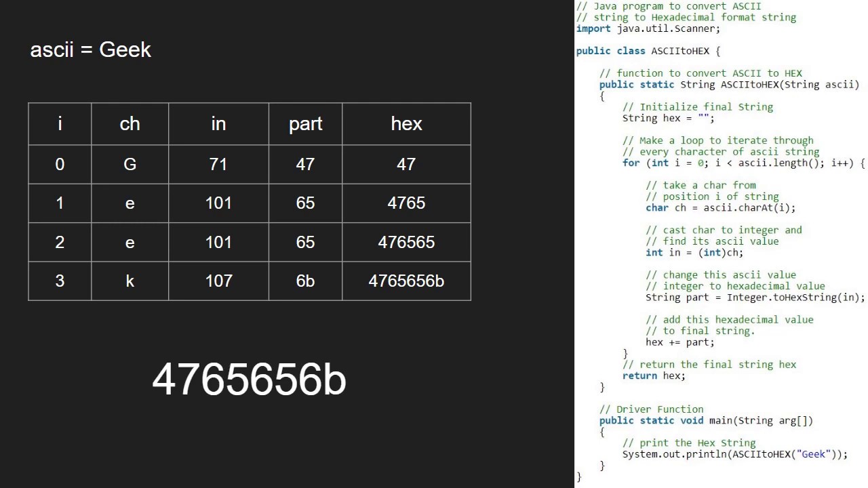Click the "int in = (int)ch;" code line
The width and height of the screenshot is (868, 488).
[694, 252]
